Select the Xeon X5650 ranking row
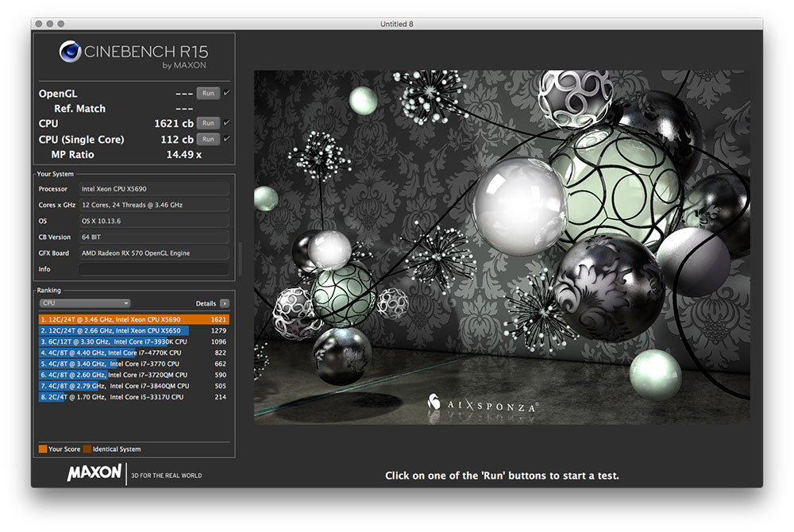794x532 pixels. [x=133, y=330]
